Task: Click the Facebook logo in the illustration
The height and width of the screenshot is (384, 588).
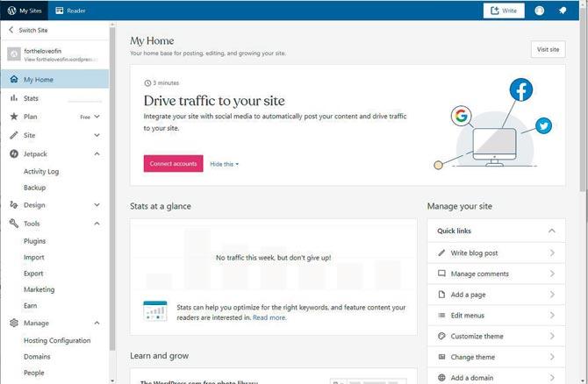Action: tap(521, 89)
